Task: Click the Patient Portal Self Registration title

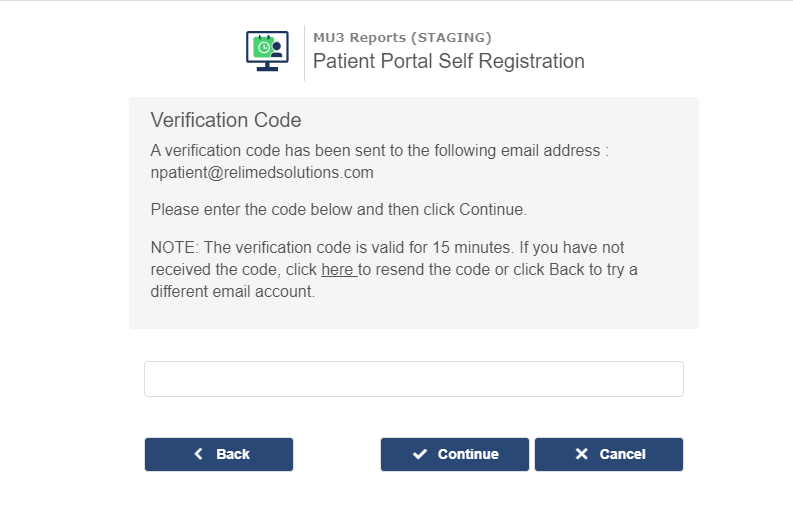Action: point(449,61)
